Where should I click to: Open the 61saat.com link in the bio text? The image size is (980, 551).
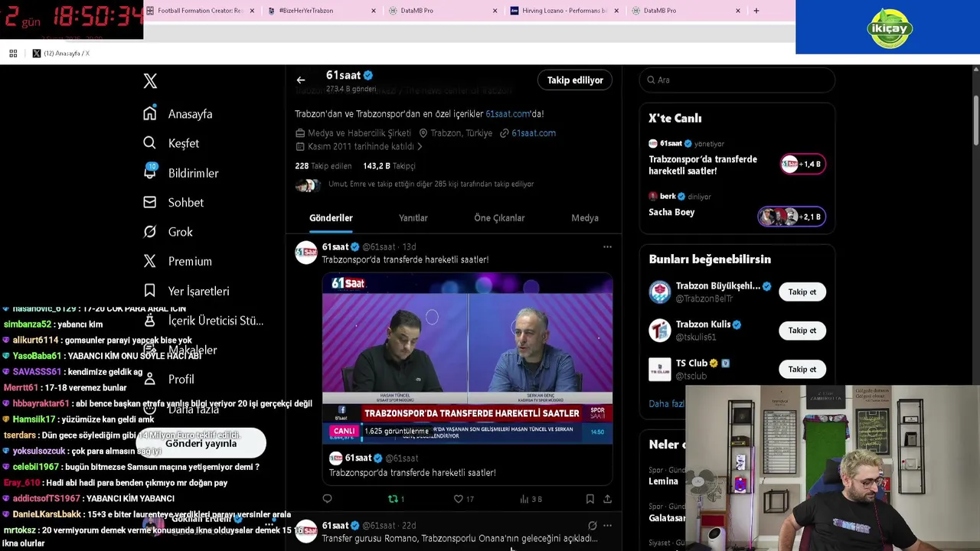click(508, 114)
